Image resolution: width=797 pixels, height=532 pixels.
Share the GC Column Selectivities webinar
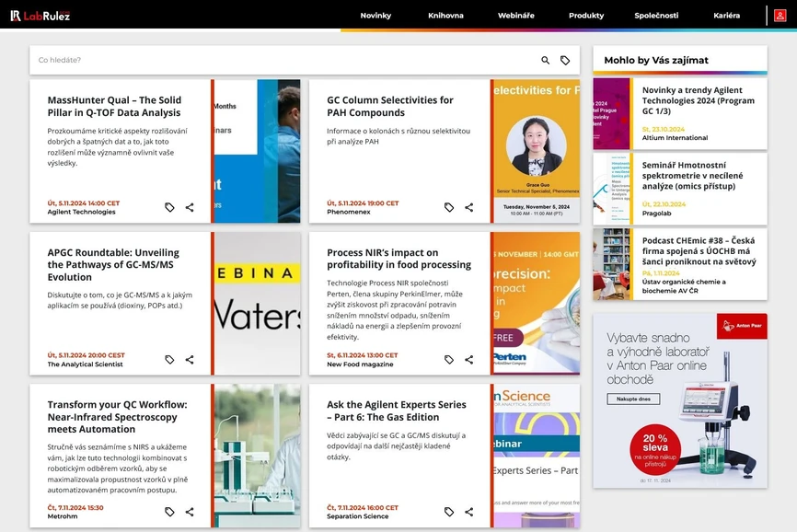469,208
